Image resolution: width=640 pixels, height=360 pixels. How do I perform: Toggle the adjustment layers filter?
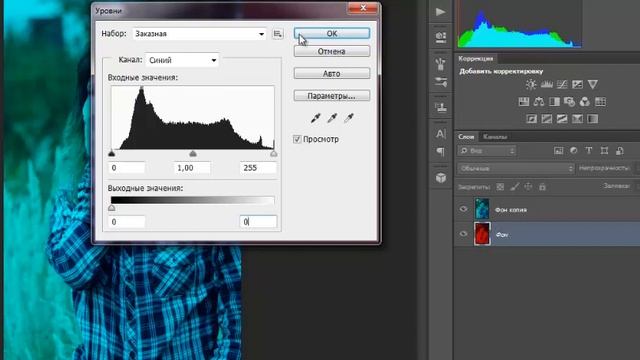coord(573,151)
